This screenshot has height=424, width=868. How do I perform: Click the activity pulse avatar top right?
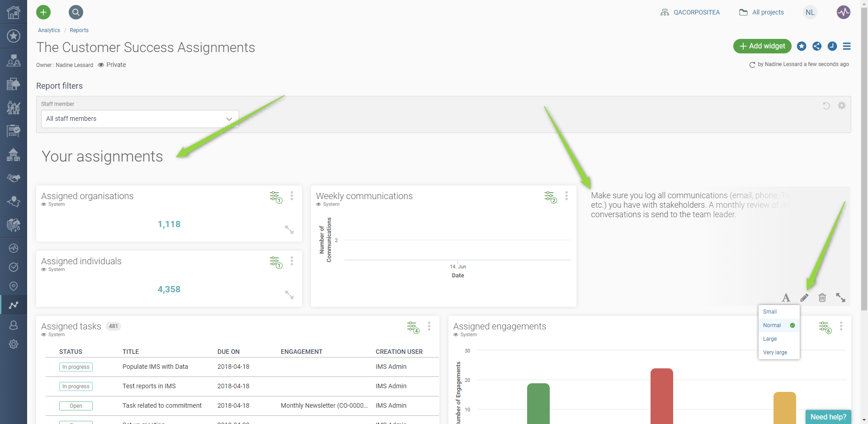pyautogui.click(x=844, y=12)
